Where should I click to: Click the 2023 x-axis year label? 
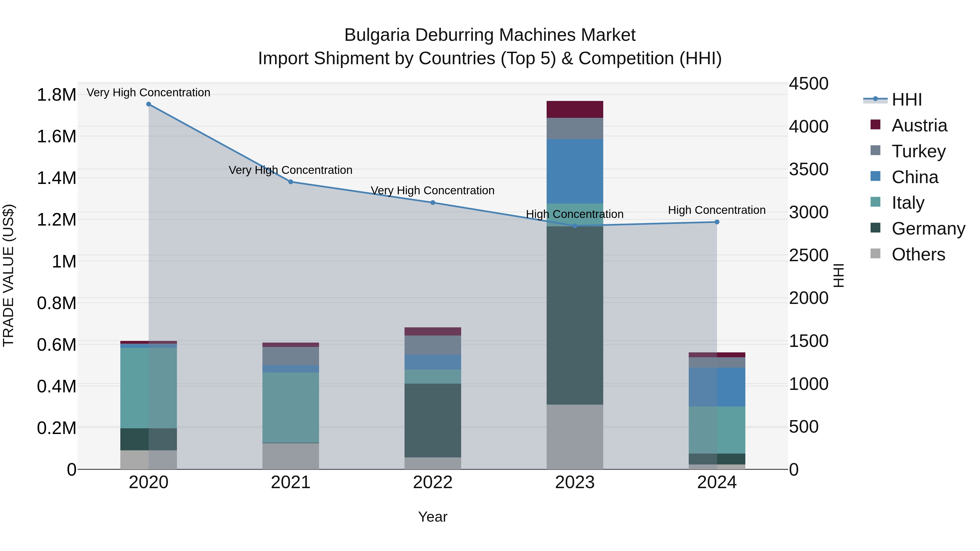click(x=575, y=482)
